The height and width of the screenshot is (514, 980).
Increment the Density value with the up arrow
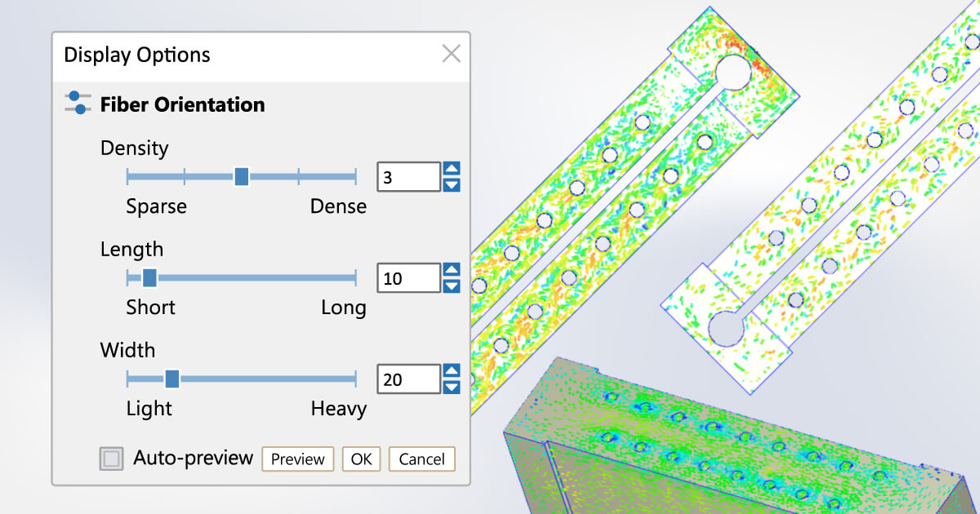451,167
